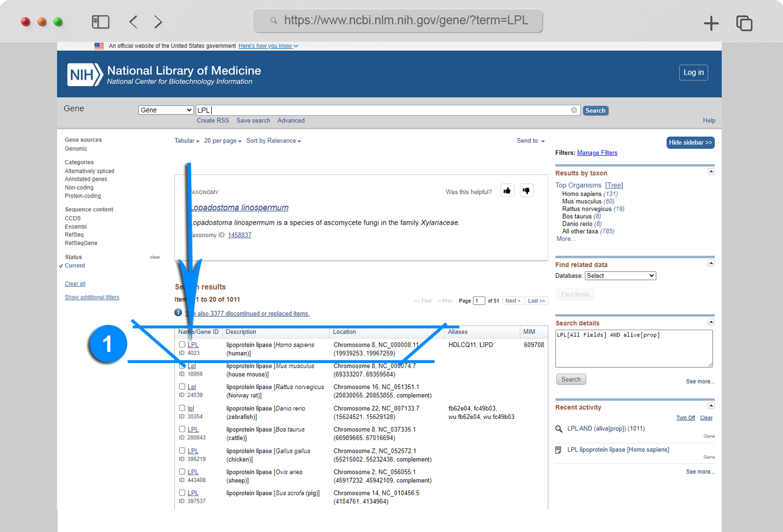Collapse the Results by taxon panel
This screenshot has width=783, height=532.
[711, 172]
